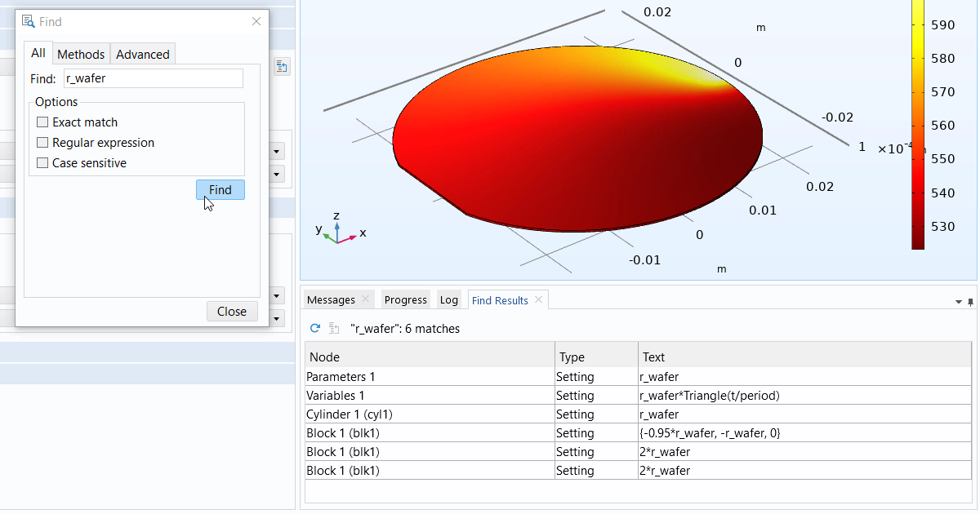This screenshot has height=514, width=980.
Task: Click the settings icon right of Find dialog
Action: [282, 67]
